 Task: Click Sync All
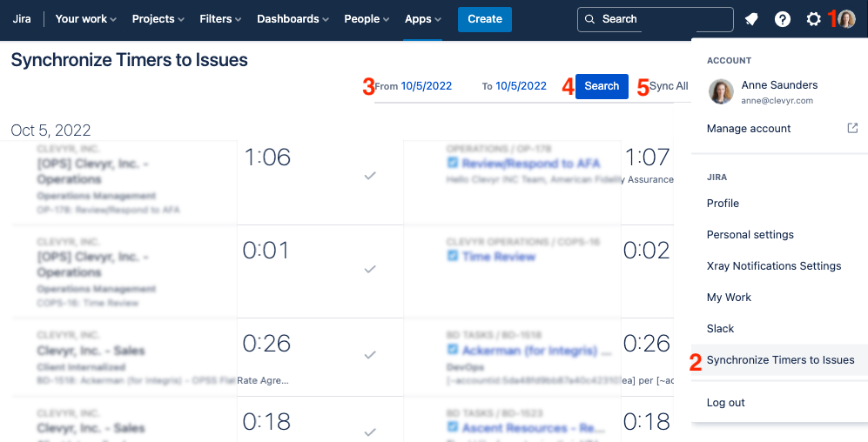click(669, 86)
